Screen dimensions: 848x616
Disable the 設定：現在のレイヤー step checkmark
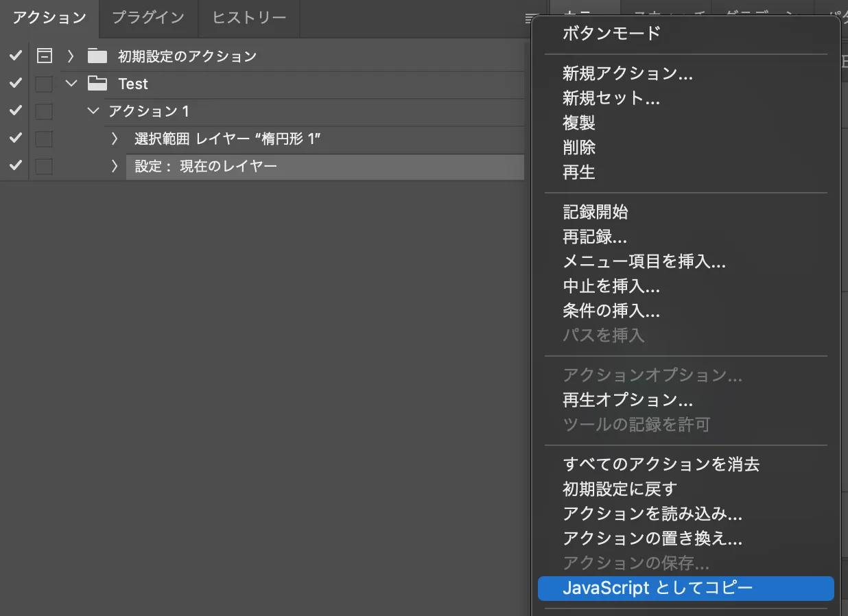point(16,166)
